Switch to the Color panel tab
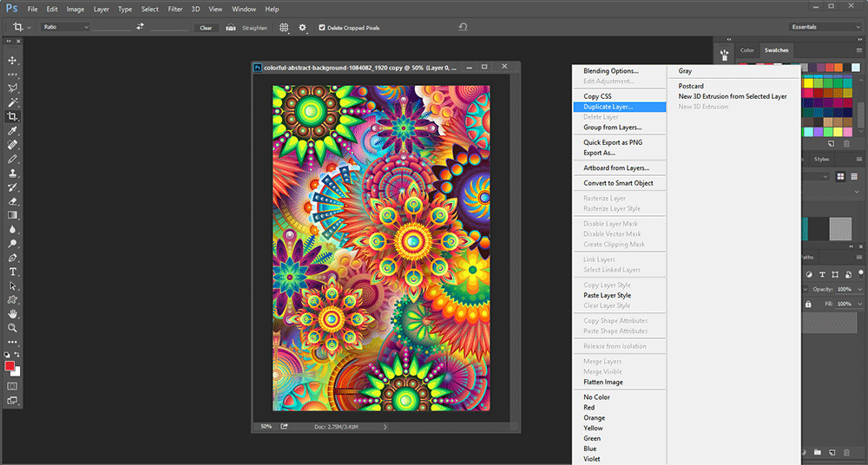Image resolution: width=868 pixels, height=465 pixels. click(747, 50)
